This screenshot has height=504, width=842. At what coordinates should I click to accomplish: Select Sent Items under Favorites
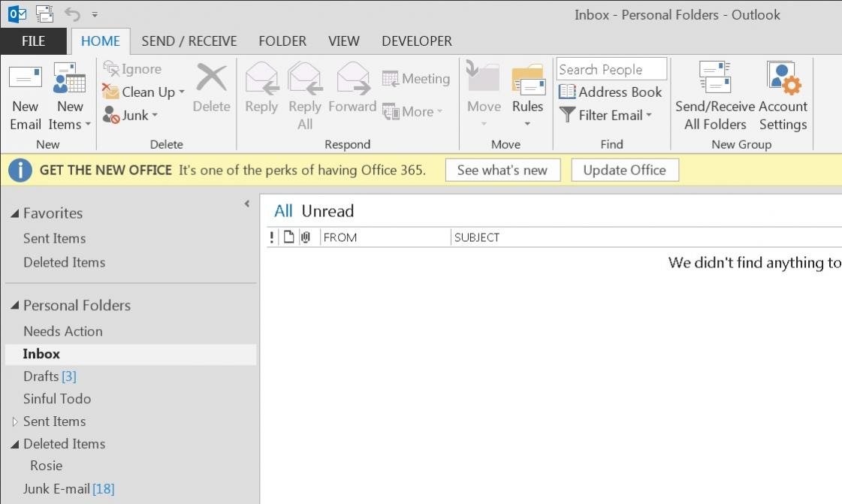(54, 238)
